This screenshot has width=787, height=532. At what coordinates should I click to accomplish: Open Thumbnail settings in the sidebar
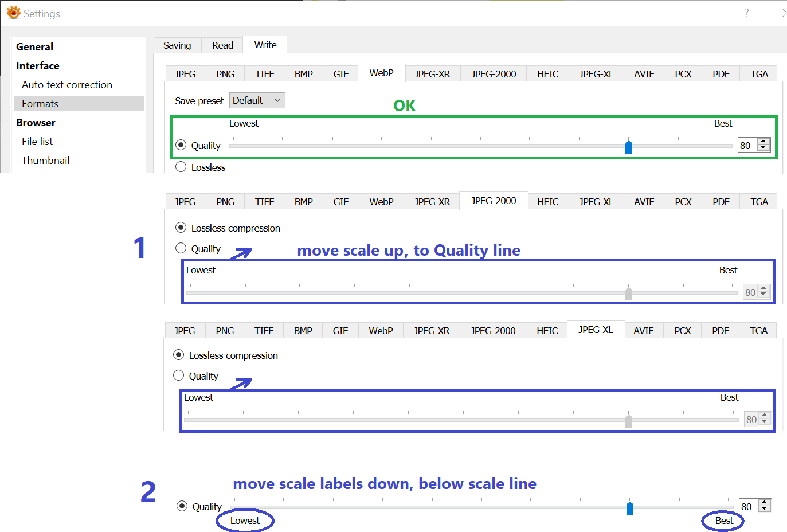(46, 161)
